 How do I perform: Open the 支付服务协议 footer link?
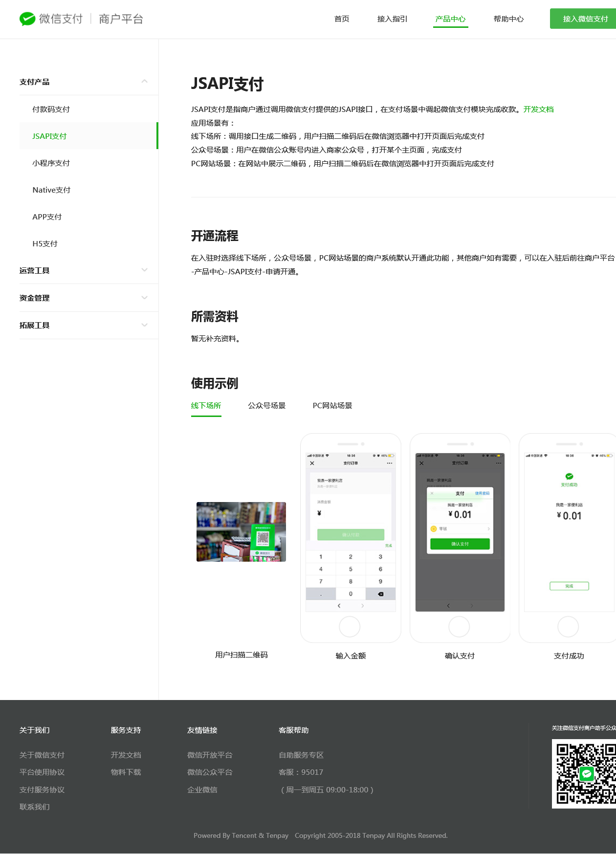click(x=42, y=789)
